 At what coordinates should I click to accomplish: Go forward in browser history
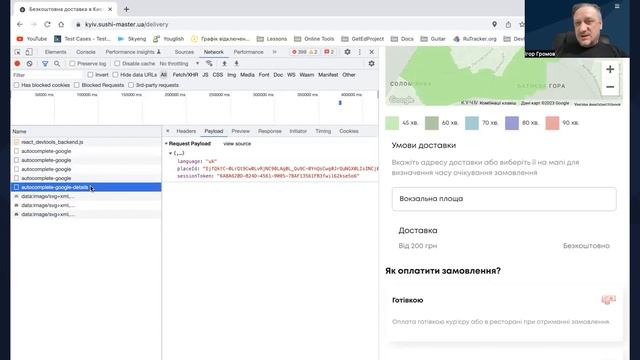pos(33,24)
